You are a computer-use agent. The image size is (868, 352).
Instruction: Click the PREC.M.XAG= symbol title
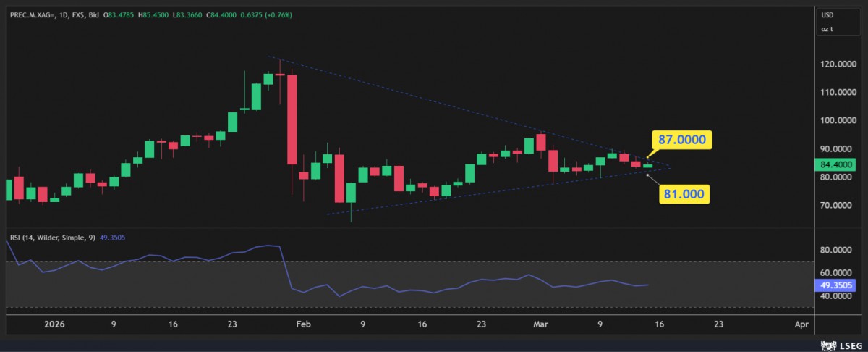point(34,14)
